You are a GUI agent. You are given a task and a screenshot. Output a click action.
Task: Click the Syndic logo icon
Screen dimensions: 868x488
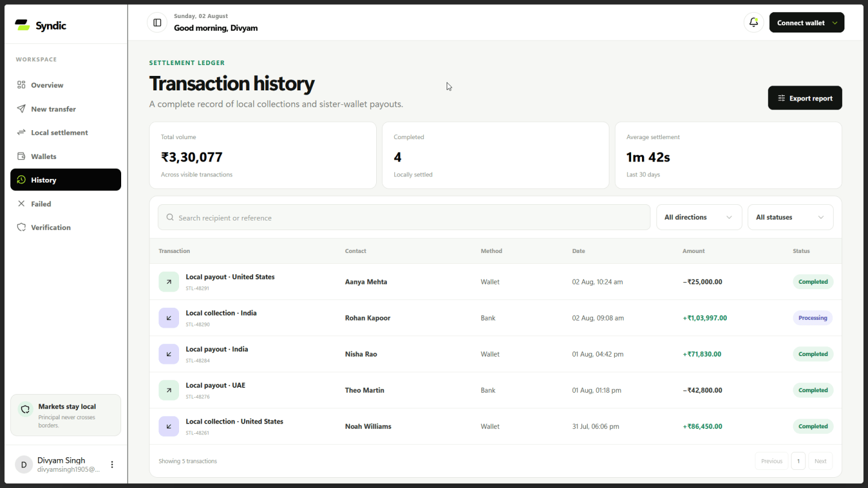click(x=22, y=25)
